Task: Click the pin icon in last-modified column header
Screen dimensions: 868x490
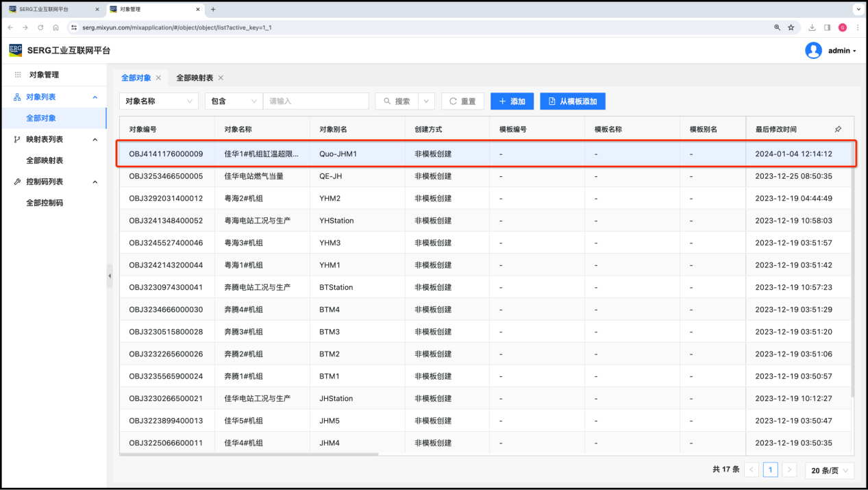Action: coord(838,129)
